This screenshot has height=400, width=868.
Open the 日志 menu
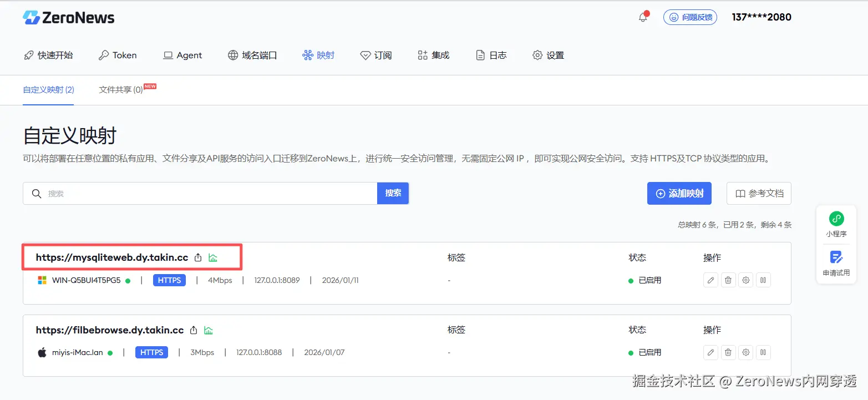click(491, 55)
